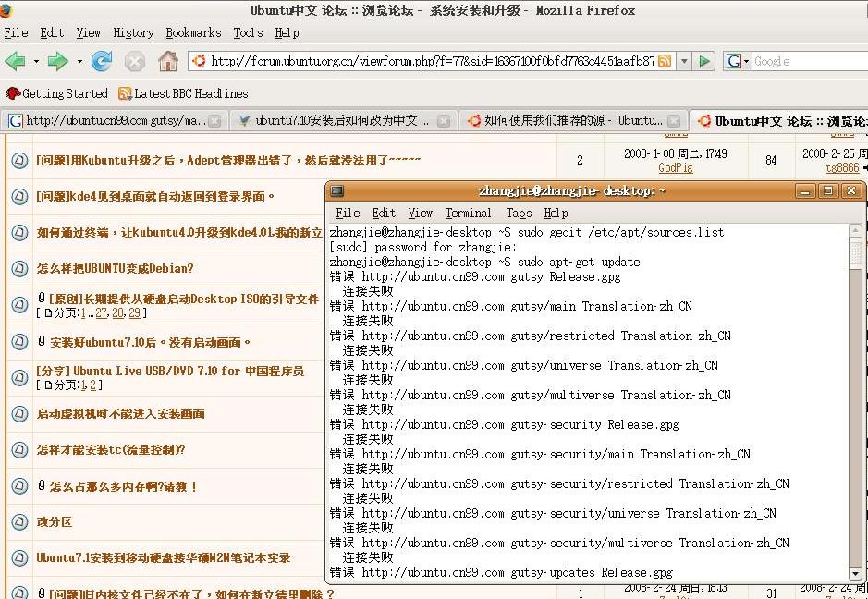This screenshot has width=868, height=599.
Task: Click topic icon beside the 改分区 thread
Action: click(19, 522)
